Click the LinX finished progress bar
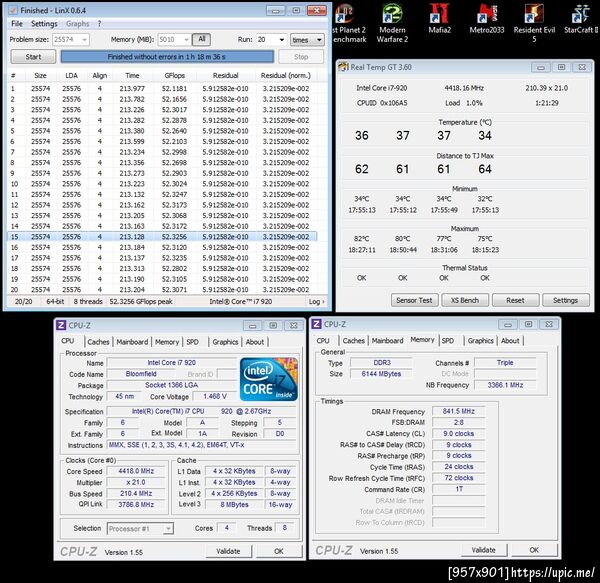 click(x=167, y=57)
